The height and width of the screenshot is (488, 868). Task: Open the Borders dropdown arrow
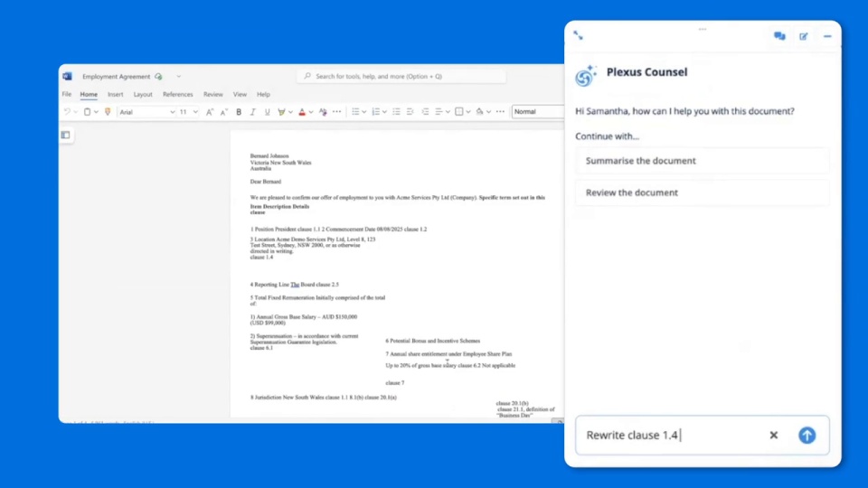tap(468, 112)
